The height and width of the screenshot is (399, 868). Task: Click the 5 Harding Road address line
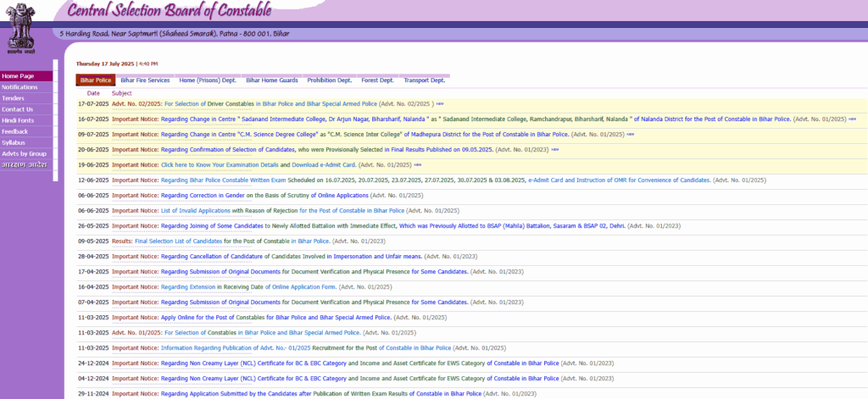click(x=175, y=34)
